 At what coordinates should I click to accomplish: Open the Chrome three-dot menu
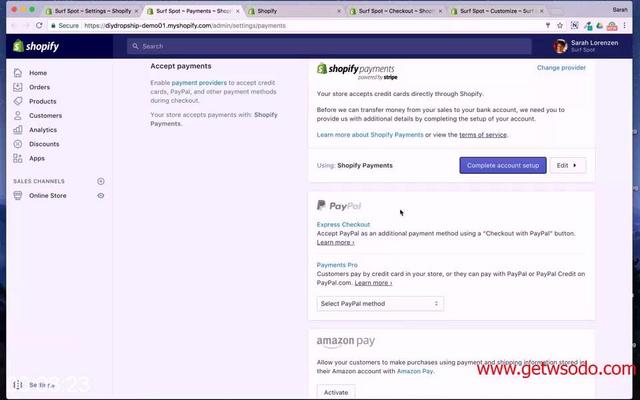click(624, 25)
